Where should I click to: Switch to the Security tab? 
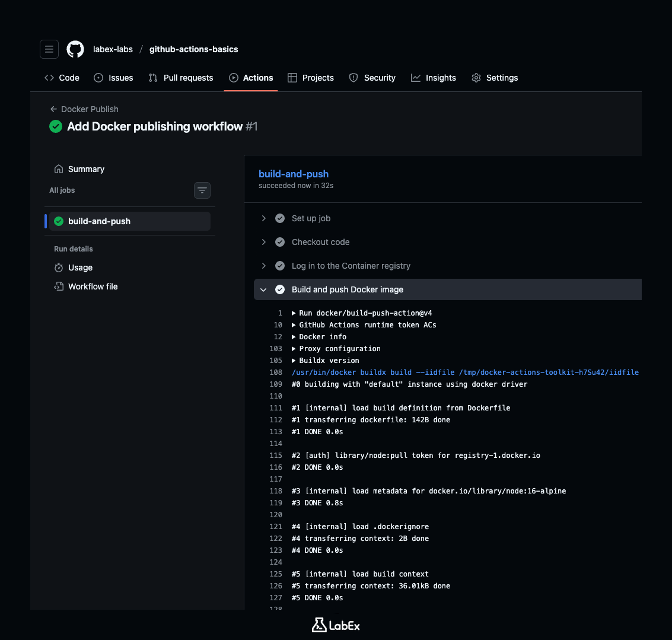[372, 78]
